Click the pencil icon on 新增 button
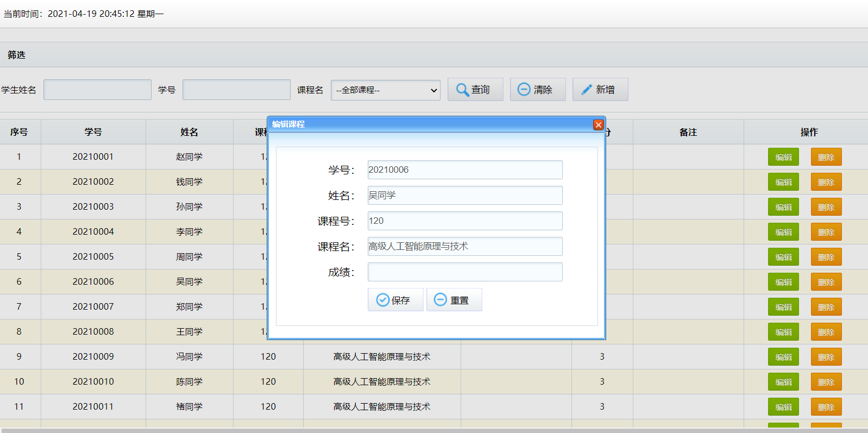 click(587, 89)
